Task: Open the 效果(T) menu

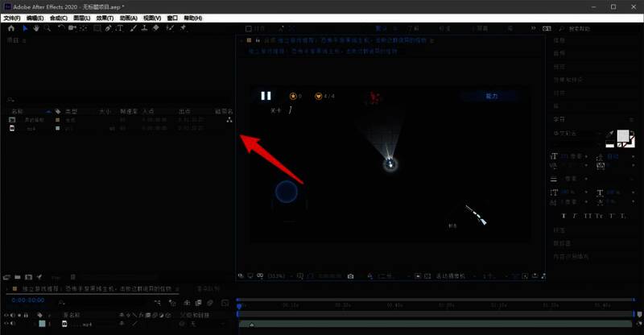Action: [105, 17]
